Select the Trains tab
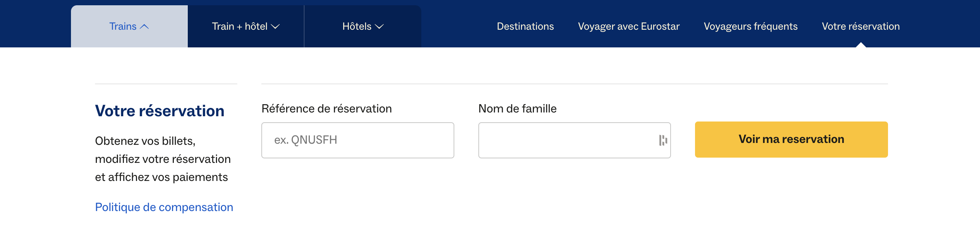 pos(123,26)
